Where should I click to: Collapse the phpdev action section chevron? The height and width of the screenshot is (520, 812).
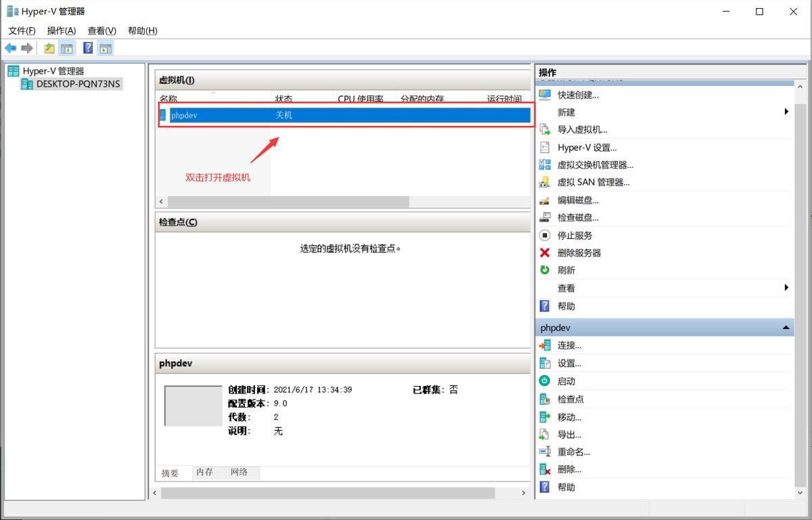pyautogui.click(x=785, y=327)
